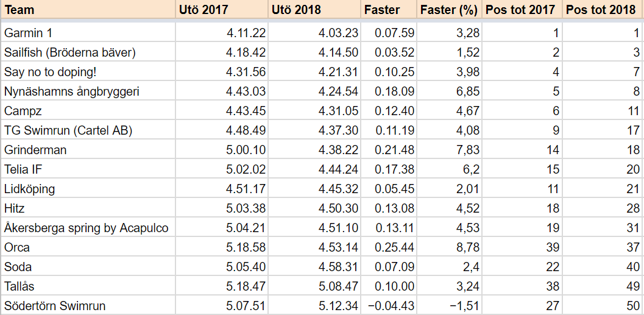The image size is (644, 315).
Task: Select the Nynäshamns ångbryggeri team cell
Action: [x=88, y=91]
